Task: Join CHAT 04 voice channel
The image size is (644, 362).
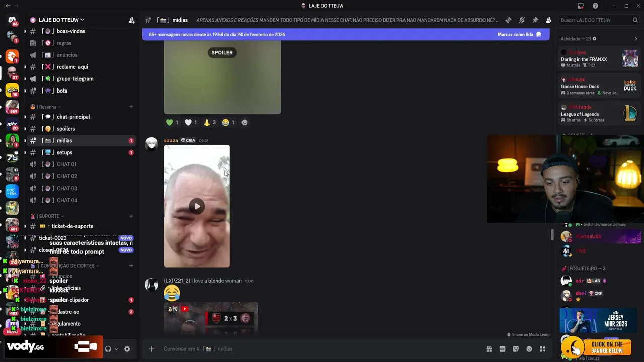Action: (80, 200)
